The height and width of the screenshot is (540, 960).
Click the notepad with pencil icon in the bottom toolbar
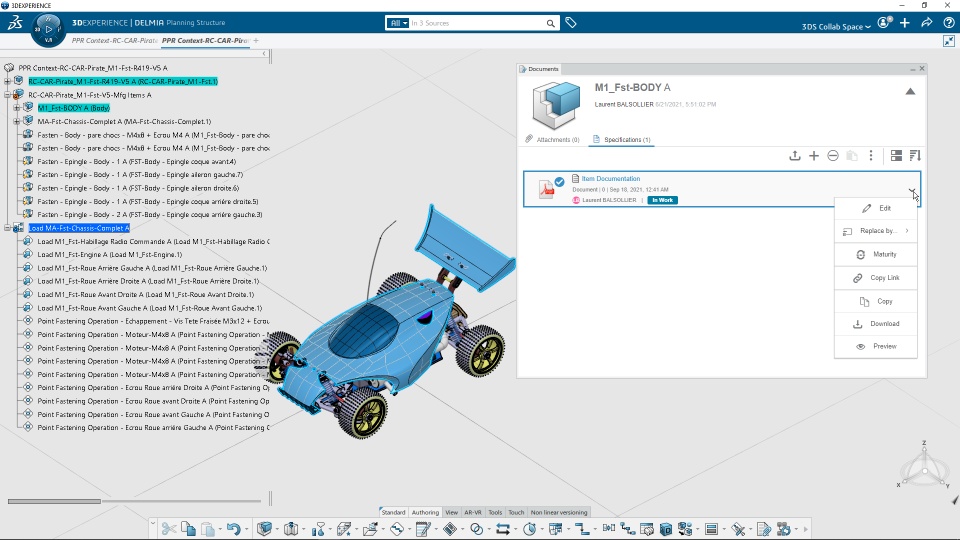point(422,528)
